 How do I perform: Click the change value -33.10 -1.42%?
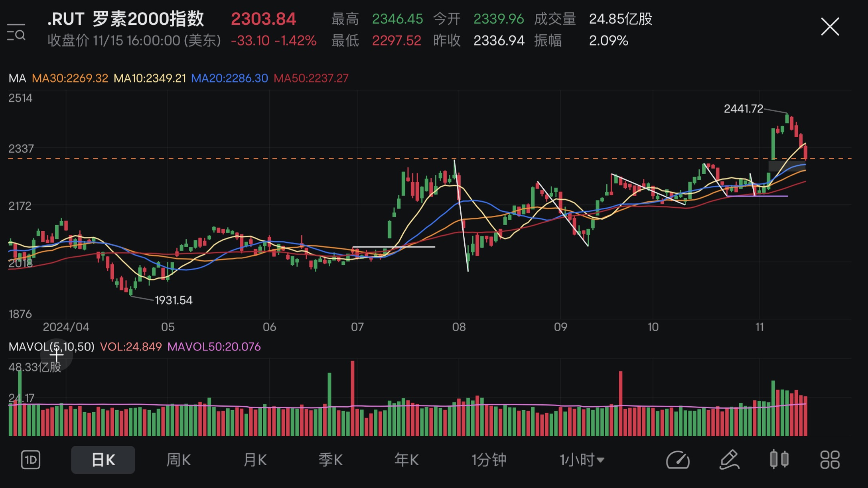coord(274,41)
